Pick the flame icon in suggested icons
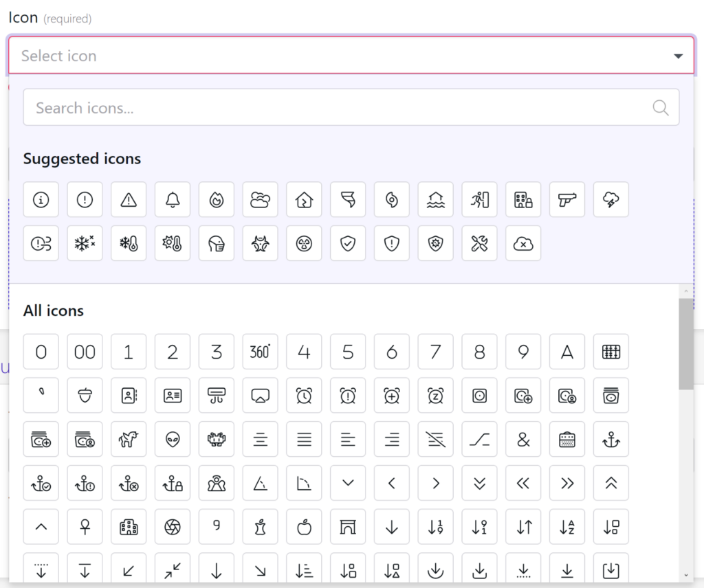This screenshot has height=588, width=704. tap(217, 199)
